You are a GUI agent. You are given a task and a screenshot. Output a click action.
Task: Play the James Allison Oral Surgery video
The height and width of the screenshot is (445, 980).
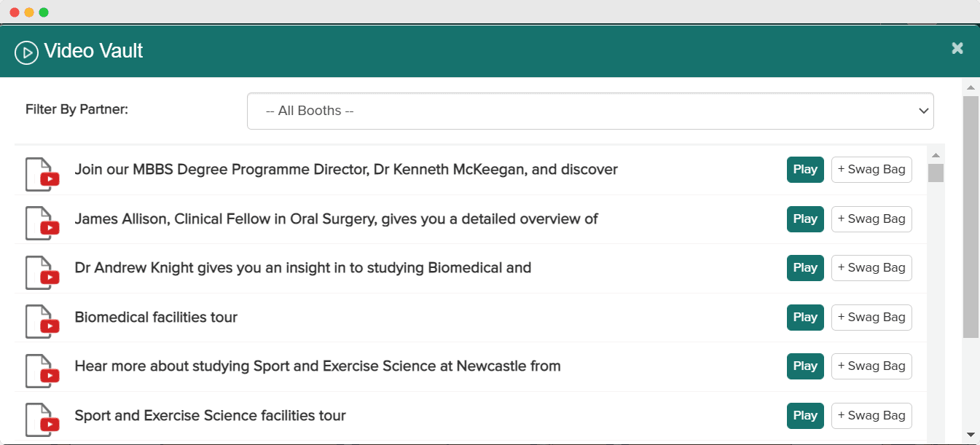coord(805,219)
